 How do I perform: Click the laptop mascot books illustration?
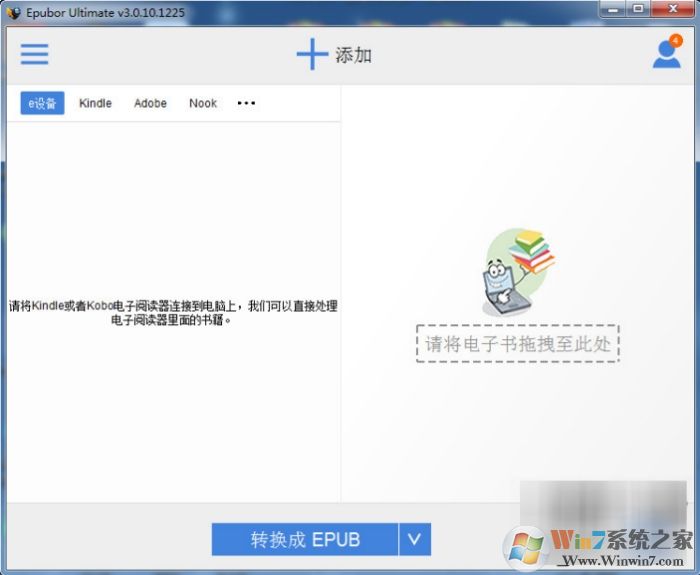[x=518, y=272]
